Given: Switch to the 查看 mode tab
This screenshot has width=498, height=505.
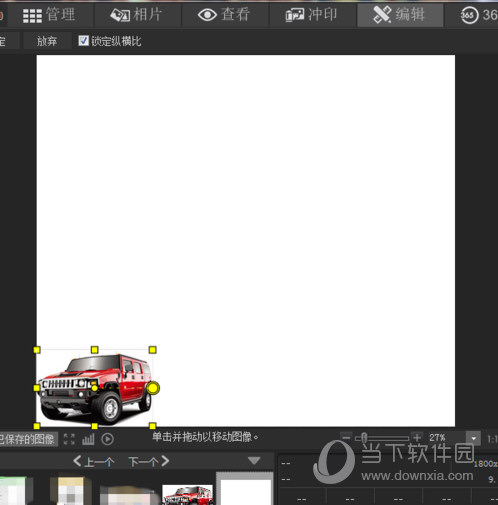Looking at the screenshot, I should pos(225,15).
